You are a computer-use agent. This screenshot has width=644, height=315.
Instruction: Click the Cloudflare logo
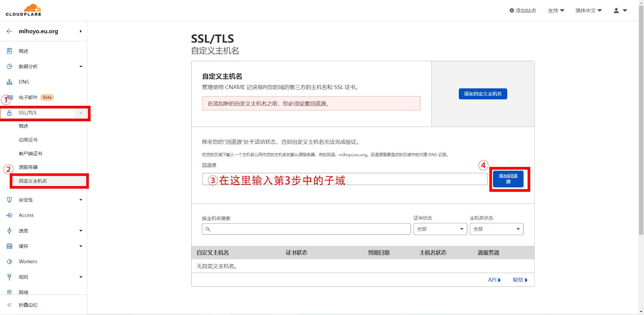click(x=23, y=10)
